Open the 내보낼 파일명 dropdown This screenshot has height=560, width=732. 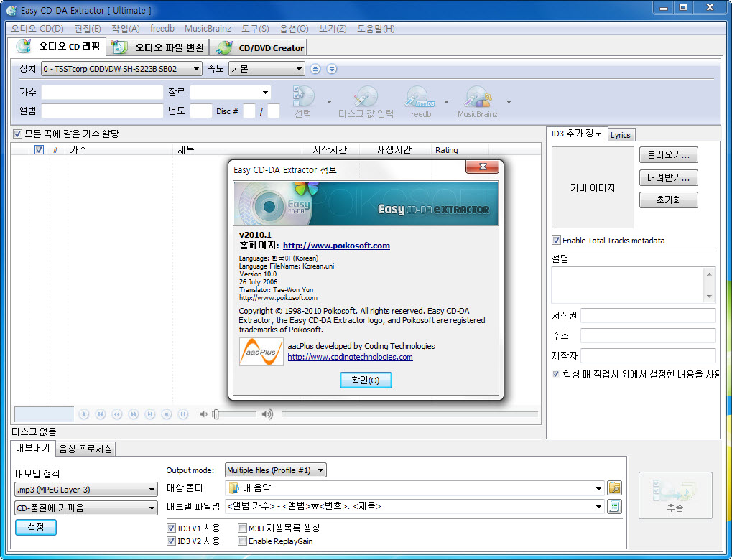598,506
